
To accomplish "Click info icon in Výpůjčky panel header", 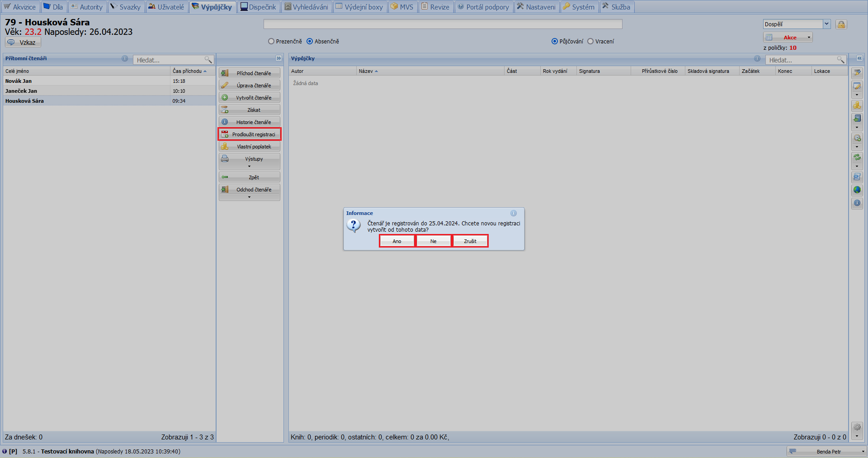I will (x=757, y=58).
